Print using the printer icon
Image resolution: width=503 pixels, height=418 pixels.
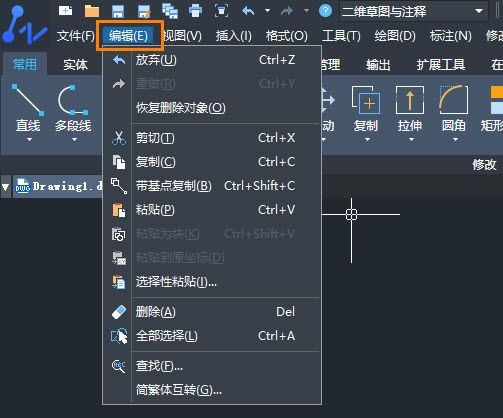point(195,11)
